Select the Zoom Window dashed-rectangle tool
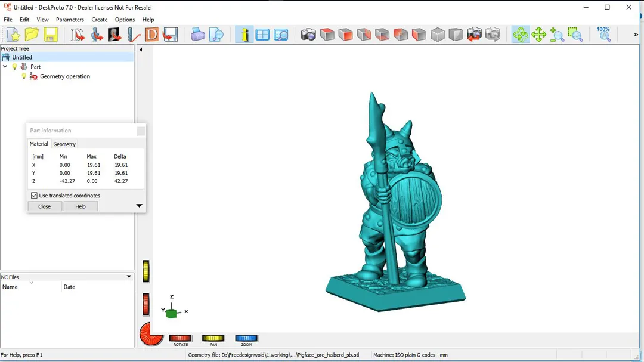 click(x=575, y=35)
